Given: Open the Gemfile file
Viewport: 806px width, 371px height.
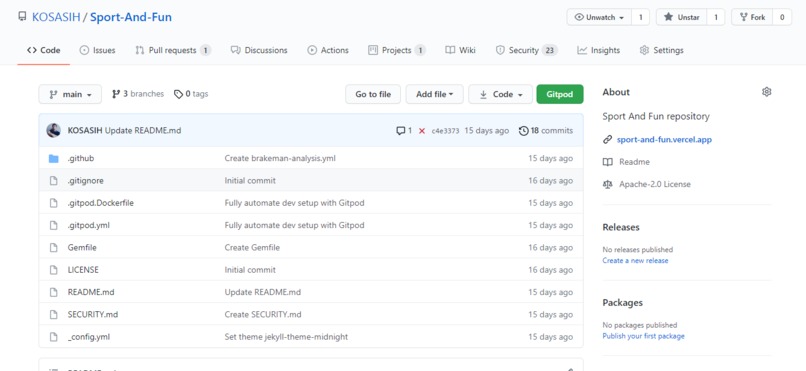Looking at the screenshot, I should click(x=82, y=247).
